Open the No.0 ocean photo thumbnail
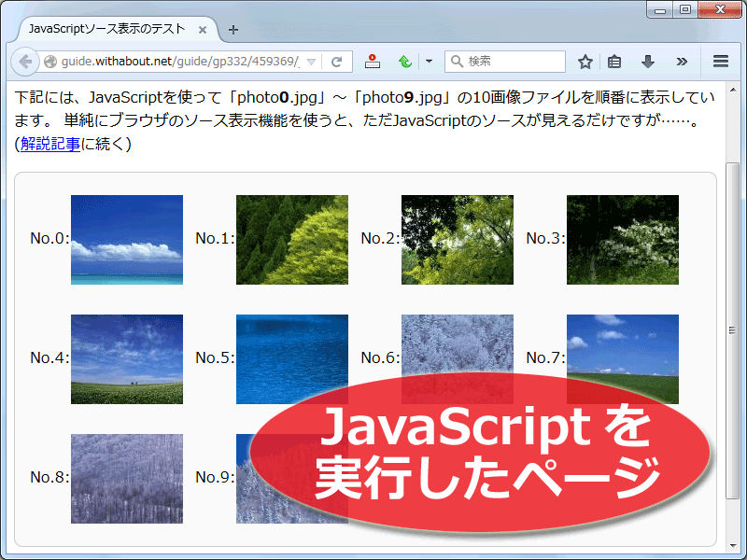Image resolution: width=747 pixels, height=560 pixels. pyautogui.click(x=126, y=239)
